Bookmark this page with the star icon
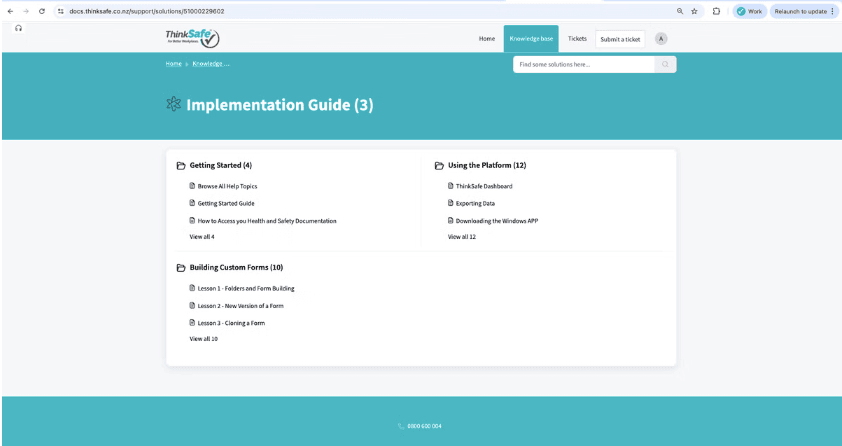This screenshot has width=842, height=446. coord(694,11)
